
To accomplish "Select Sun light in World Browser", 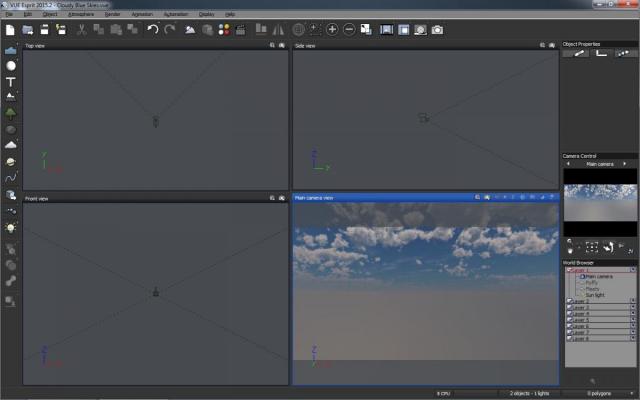I will point(594,293).
